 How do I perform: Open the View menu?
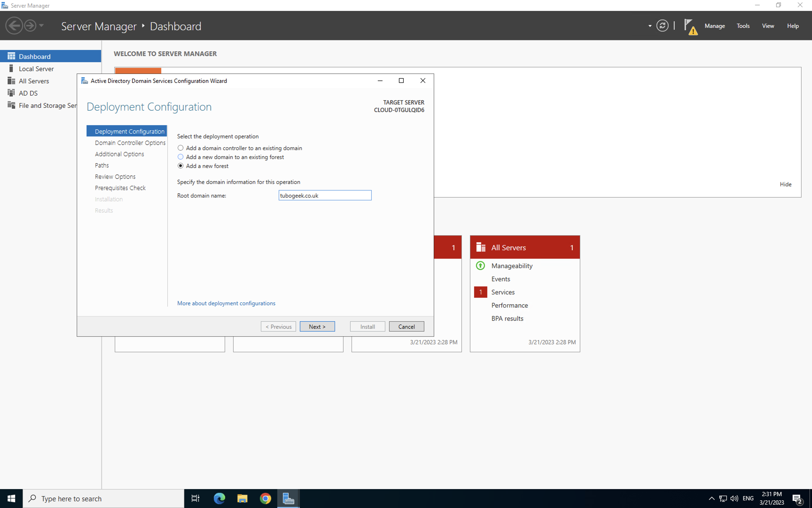[x=768, y=26]
